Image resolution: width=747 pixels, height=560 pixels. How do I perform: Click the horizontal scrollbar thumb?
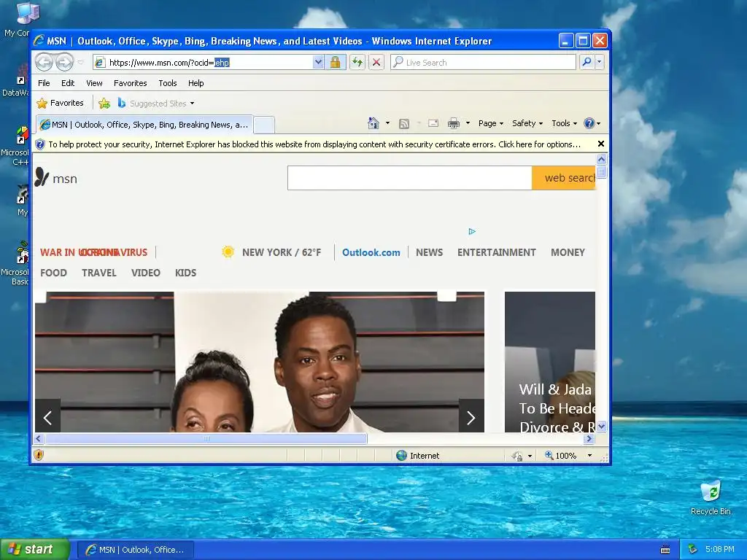(x=206, y=438)
